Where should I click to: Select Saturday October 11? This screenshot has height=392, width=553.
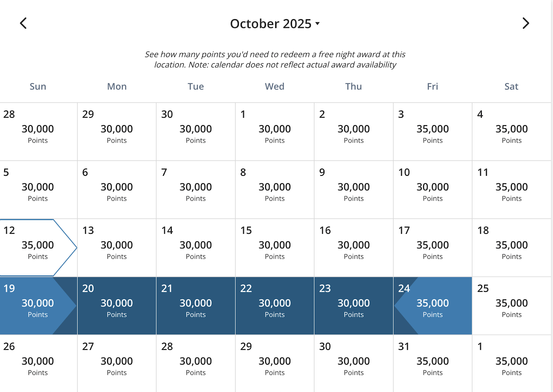[x=511, y=190]
